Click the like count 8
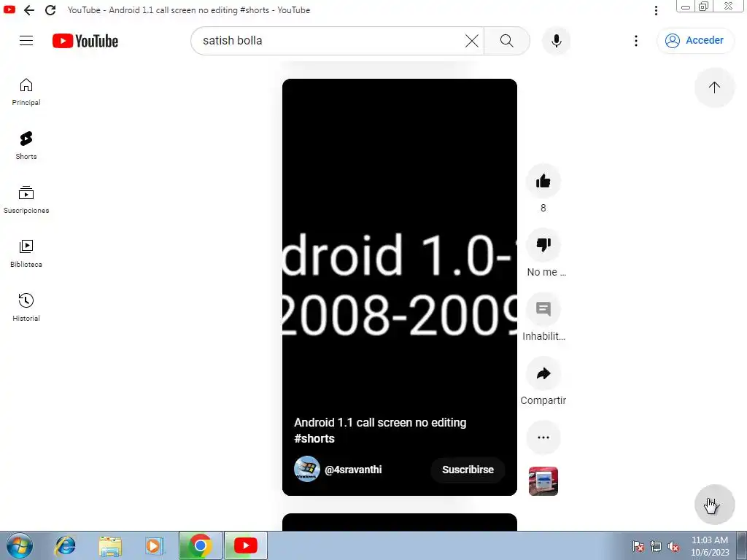 pos(543,208)
